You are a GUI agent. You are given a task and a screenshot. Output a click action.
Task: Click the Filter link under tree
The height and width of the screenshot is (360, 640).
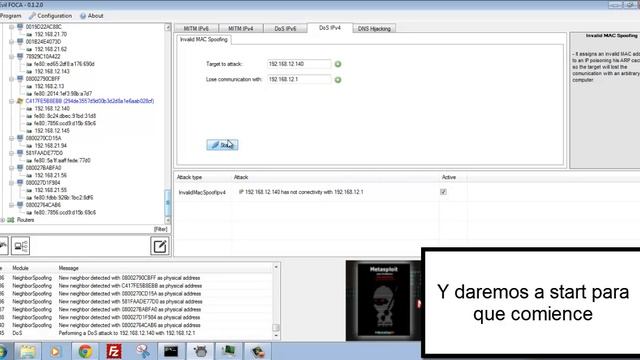coord(160,229)
